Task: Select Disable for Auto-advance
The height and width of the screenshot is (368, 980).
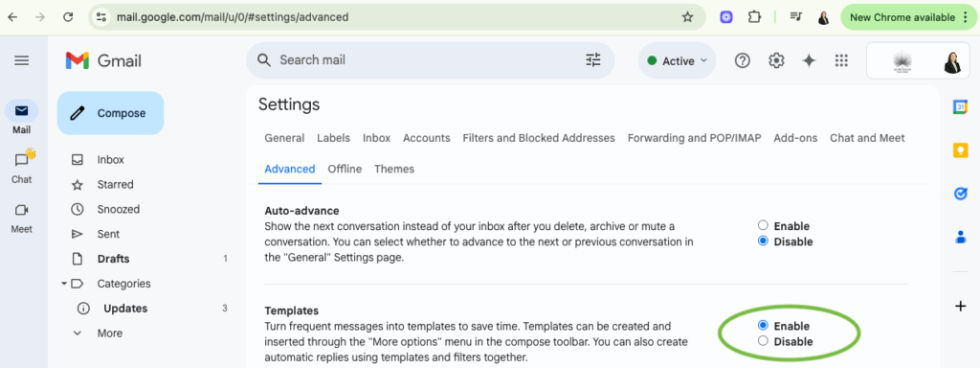Action: pyautogui.click(x=763, y=241)
